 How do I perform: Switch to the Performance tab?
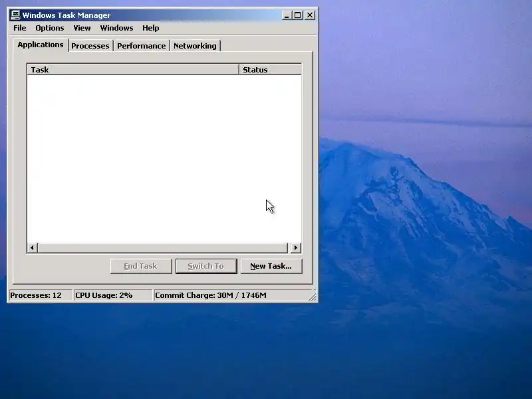pyautogui.click(x=141, y=46)
